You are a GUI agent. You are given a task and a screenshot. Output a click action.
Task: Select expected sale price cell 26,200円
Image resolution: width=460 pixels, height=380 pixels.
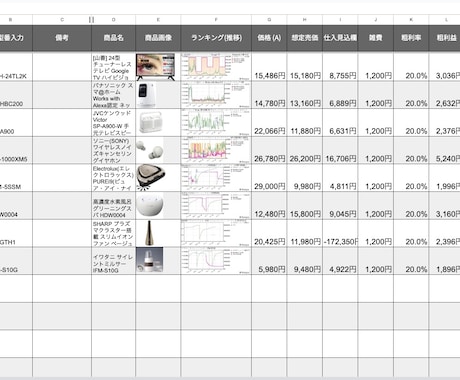point(305,150)
